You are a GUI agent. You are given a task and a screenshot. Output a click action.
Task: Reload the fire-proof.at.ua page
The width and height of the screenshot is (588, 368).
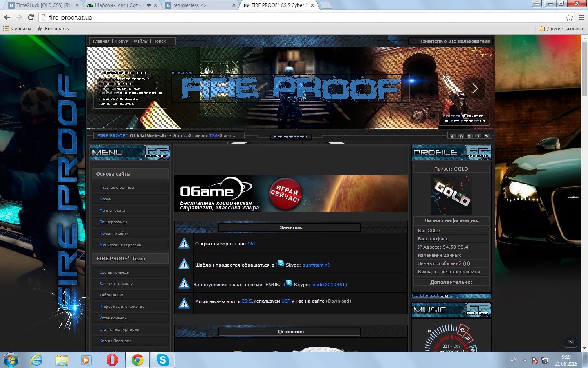tap(31, 17)
